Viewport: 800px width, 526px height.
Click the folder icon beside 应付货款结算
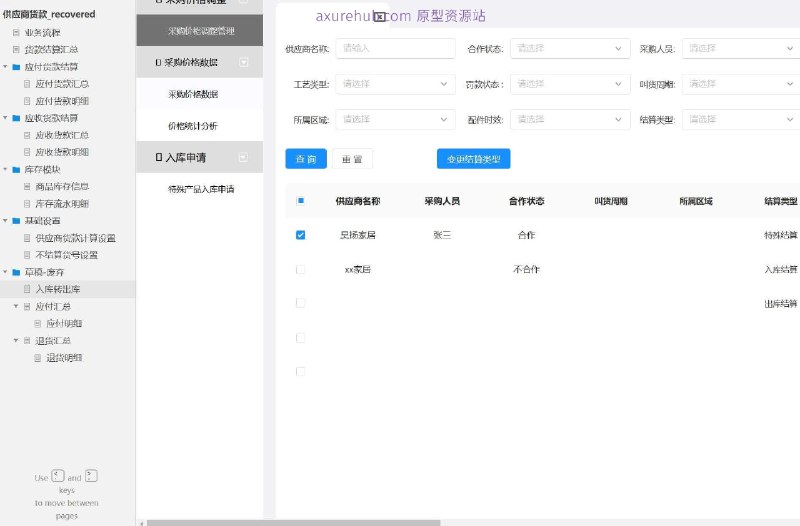16,67
